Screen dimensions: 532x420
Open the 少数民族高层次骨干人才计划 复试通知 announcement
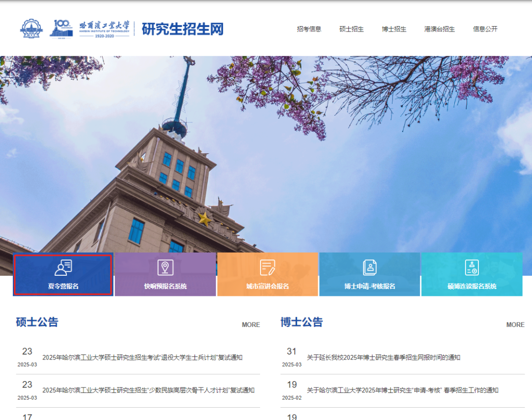[148, 390]
